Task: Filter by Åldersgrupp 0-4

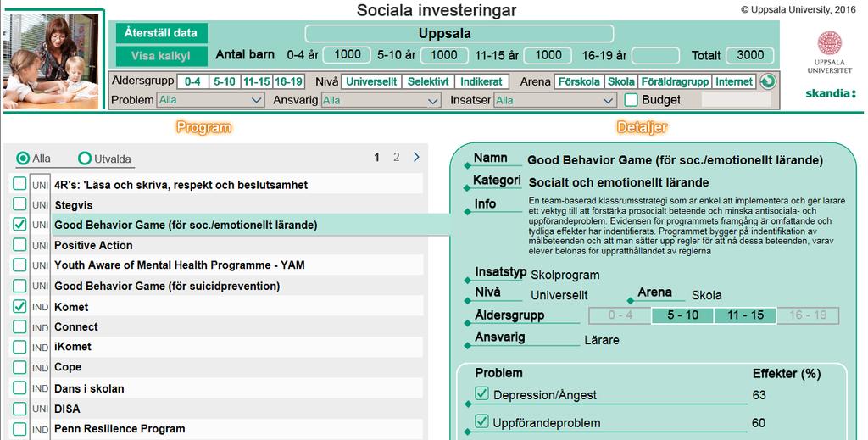Action: [x=192, y=81]
